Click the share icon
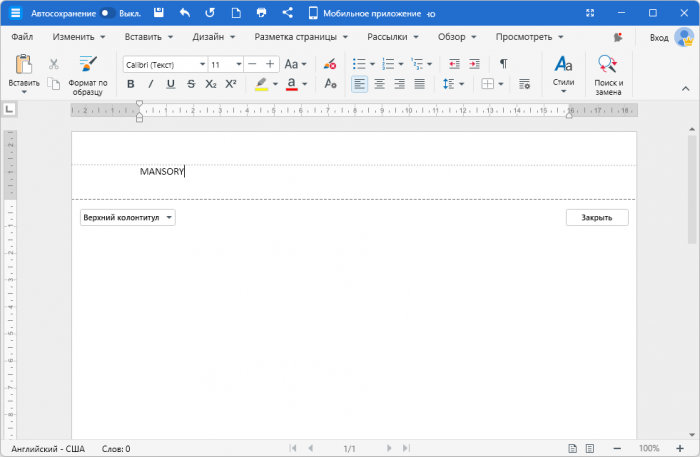The height and width of the screenshot is (457, 700). pos(288,14)
